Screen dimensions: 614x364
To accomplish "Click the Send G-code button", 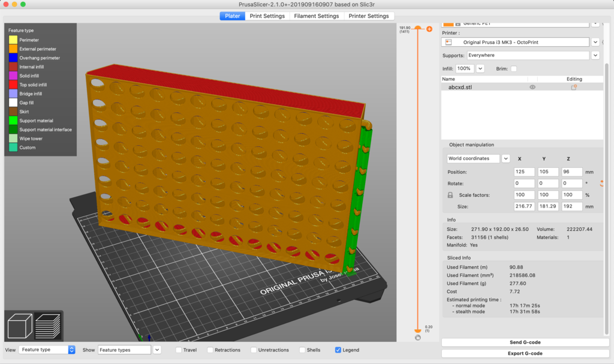I will tap(521, 342).
